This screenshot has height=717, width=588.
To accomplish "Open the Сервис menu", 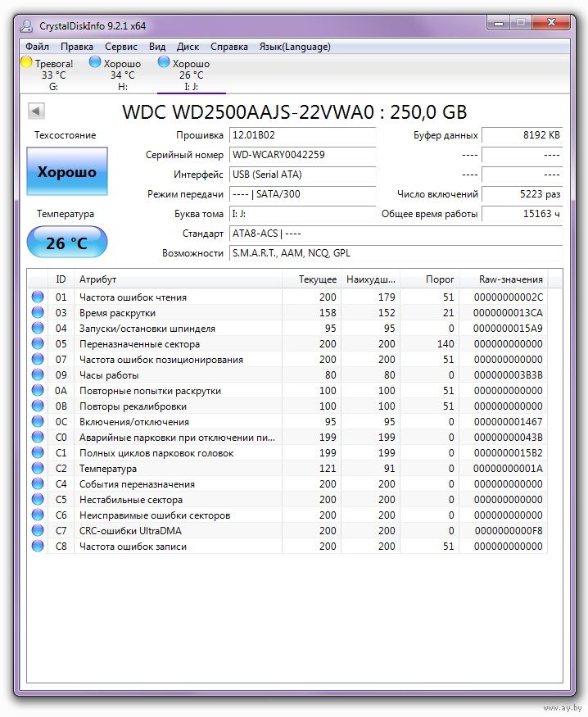I will (x=121, y=47).
